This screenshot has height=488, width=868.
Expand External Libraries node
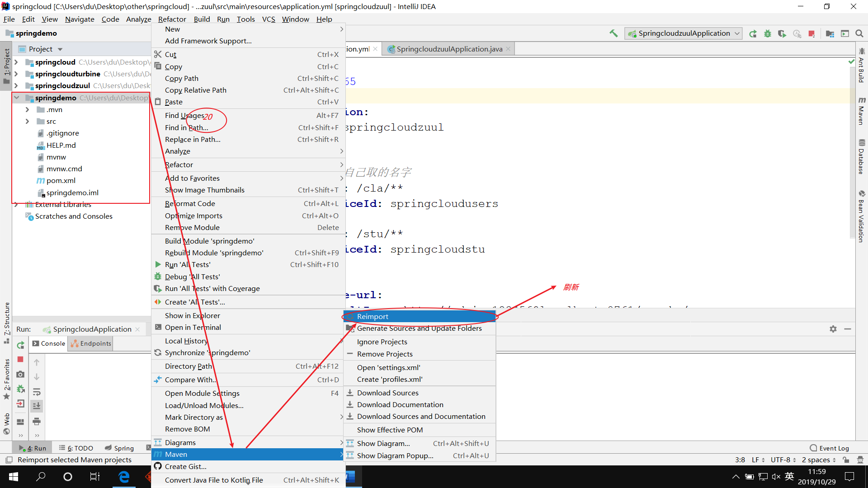16,204
